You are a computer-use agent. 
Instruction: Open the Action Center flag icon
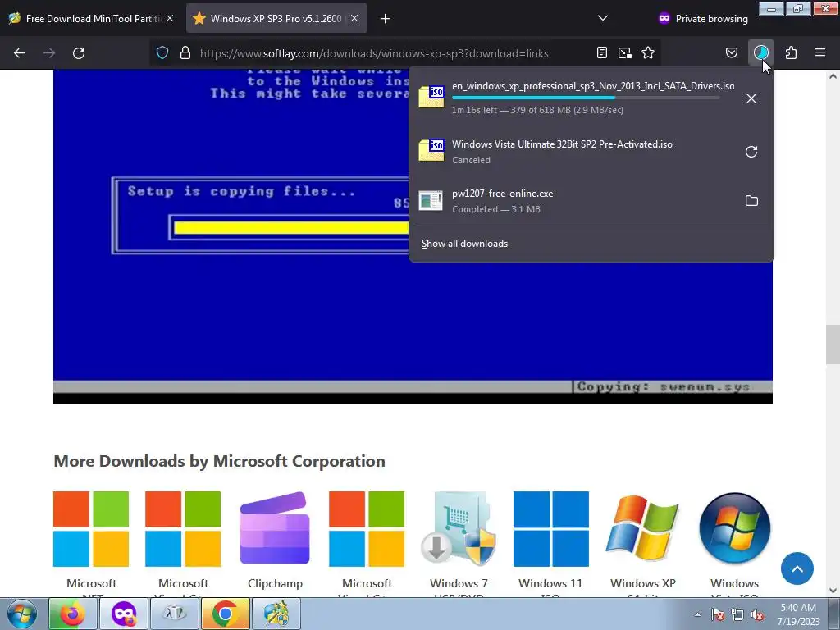tap(718, 614)
